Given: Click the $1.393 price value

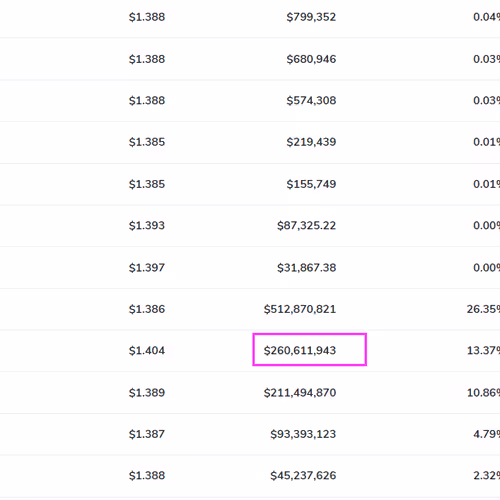Looking at the screenshot, I should tap(147, 226).
